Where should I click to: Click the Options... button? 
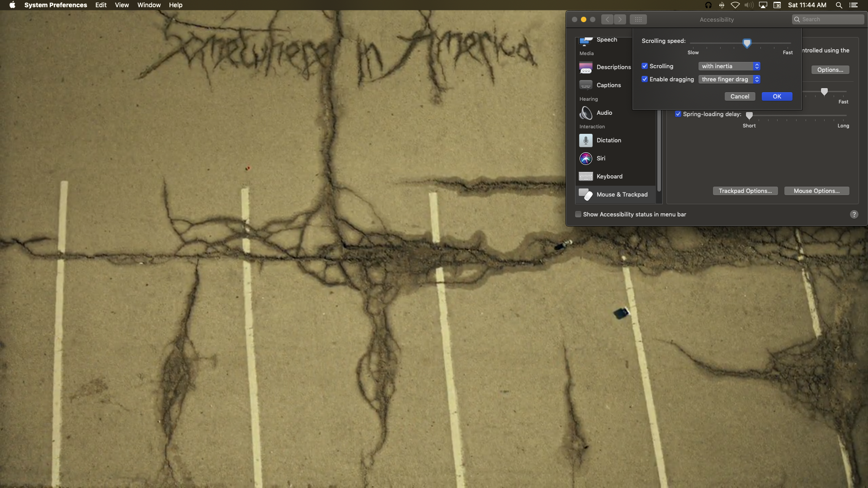point(830,70)
